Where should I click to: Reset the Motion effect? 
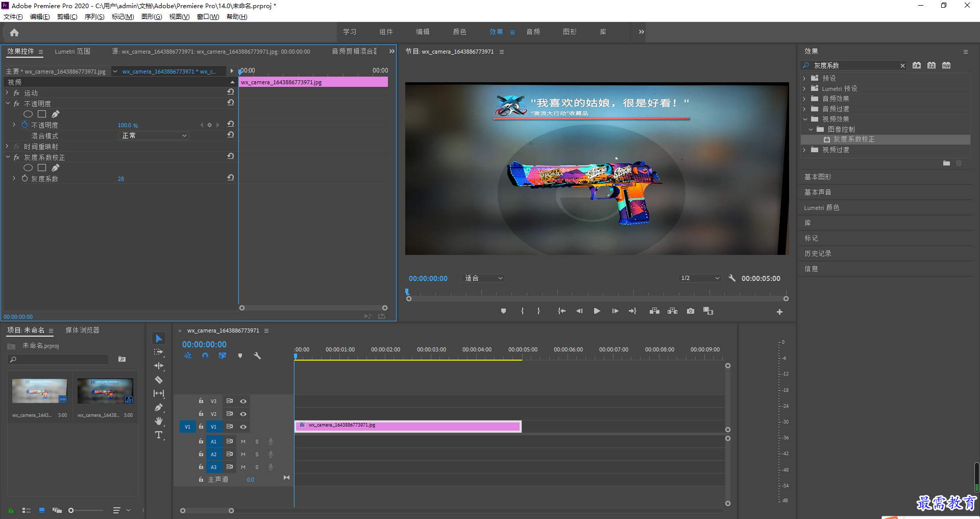pyautogui.click(x=231, y=92)
